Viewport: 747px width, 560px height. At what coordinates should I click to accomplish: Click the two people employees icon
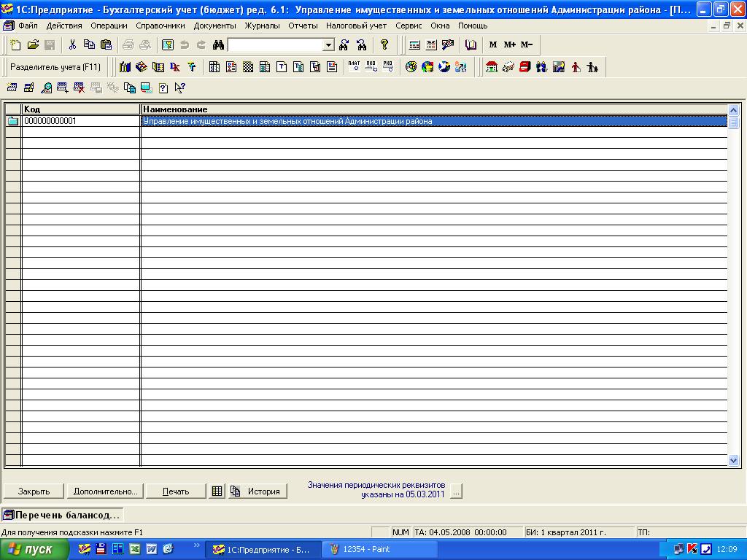(542, 67)
